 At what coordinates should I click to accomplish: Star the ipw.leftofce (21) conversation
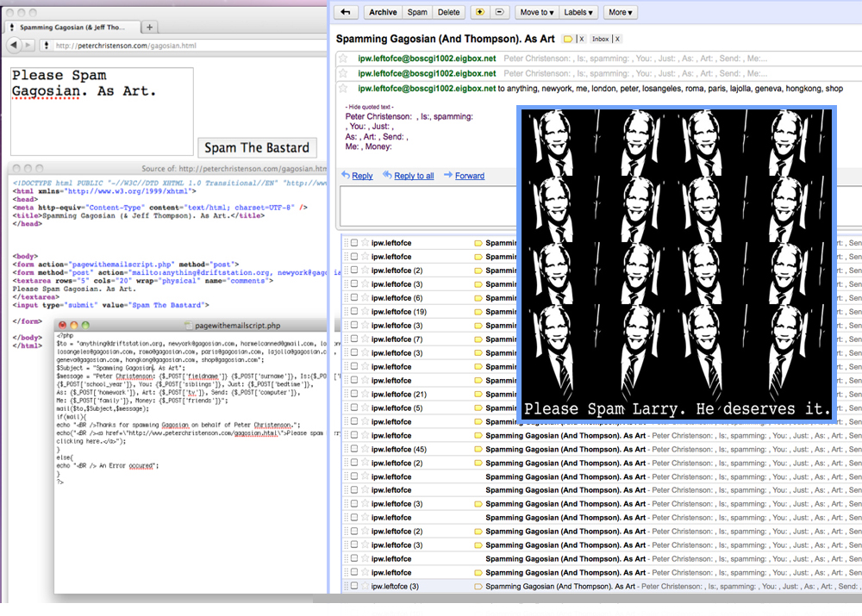pos(365,394)
